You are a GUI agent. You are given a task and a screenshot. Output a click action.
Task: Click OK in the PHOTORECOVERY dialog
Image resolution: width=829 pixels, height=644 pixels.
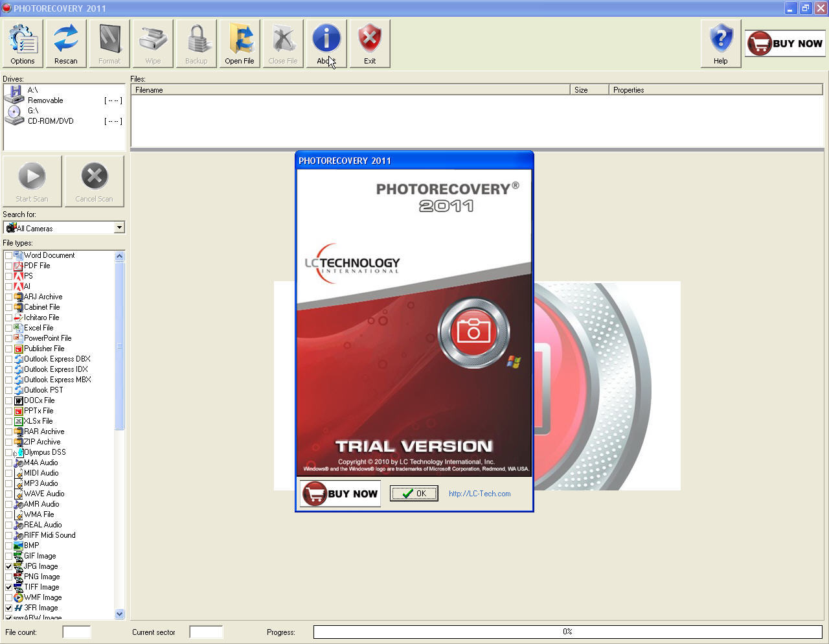(x=414, y=494)
